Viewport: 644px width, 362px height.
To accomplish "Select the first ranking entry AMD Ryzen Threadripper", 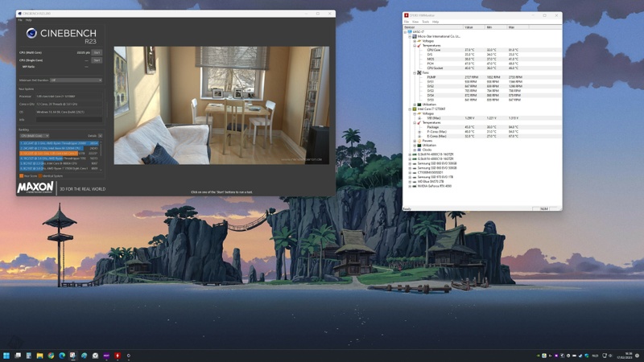I will pyautogui.click(x=59, y=143).
